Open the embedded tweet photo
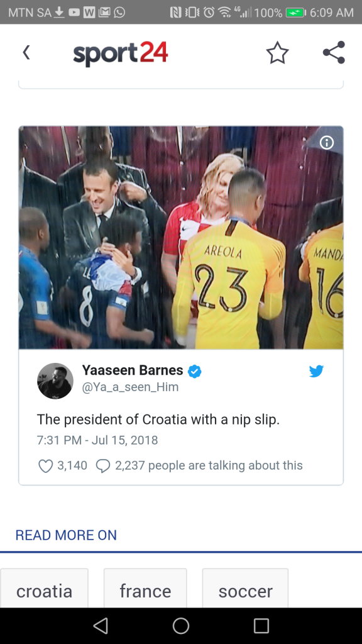362x644 pixels. tap(181, 237)
